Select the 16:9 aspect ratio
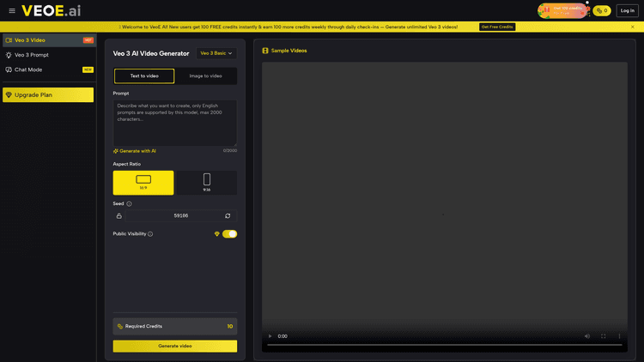Viewport: 644px width, 362px height. [143, 182]
